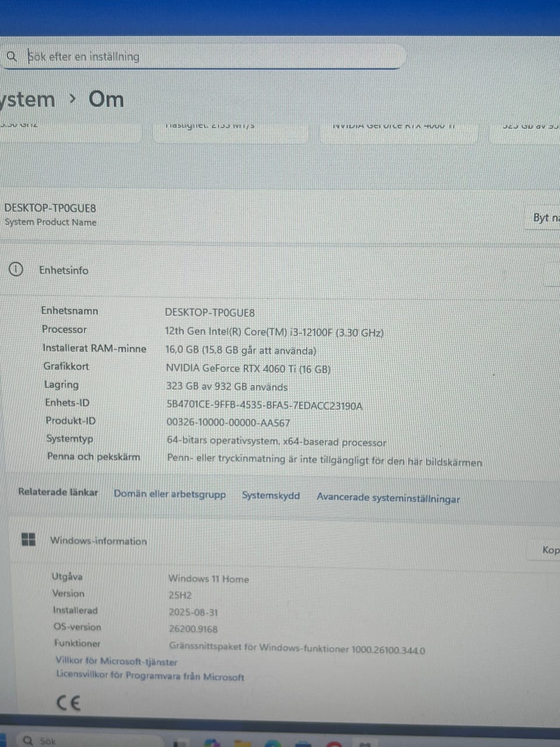Image resolution: width=560 pixels, height=747 pixels.
Task: Click the magnifier icon in the settings search box
Action: (11, 56)
